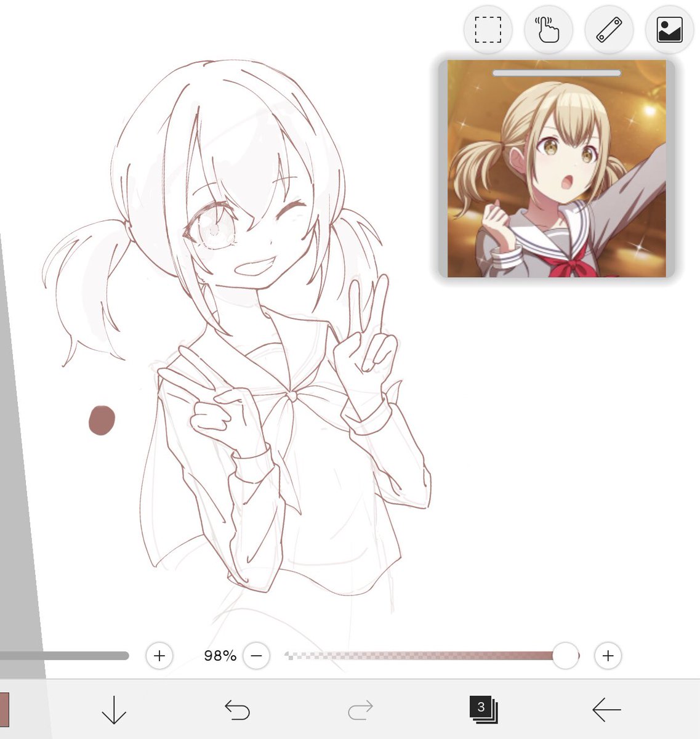Click the 98% opacity value

220,656
